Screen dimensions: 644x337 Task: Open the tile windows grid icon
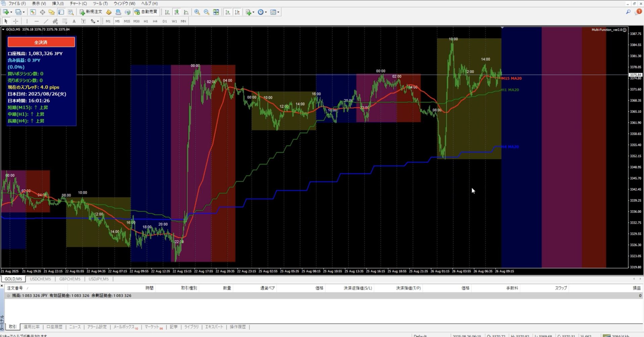pos(216,12)
